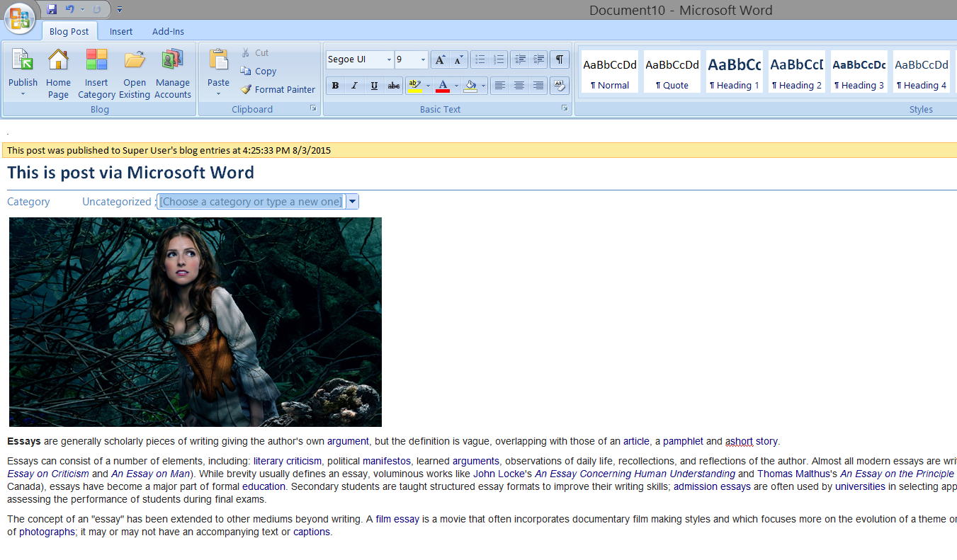
Task: Toggle bold formatting
Action: click(x=335, y=86)
